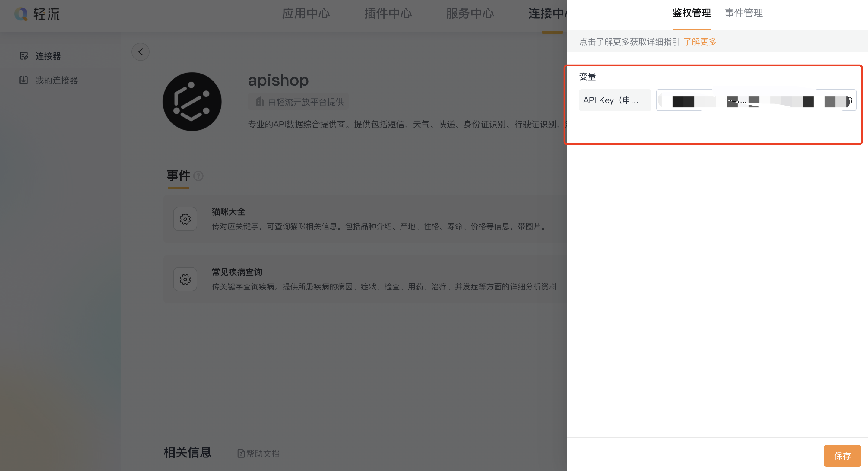868x471 pixels.
Task: Switch to the 鉴权管理 tab
Action: tap(692, 13)
